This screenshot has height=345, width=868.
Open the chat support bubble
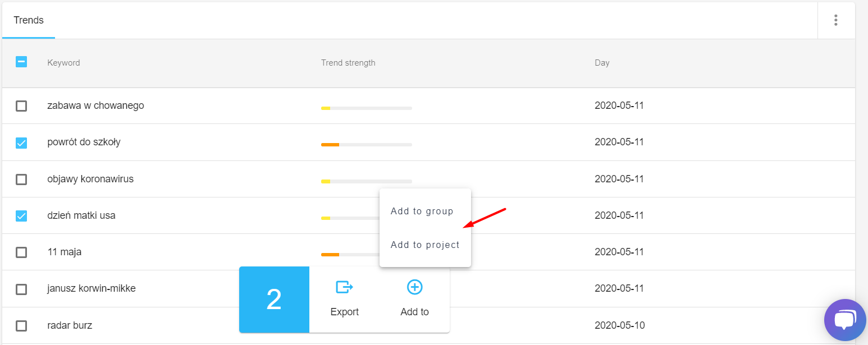coord(845,320)
